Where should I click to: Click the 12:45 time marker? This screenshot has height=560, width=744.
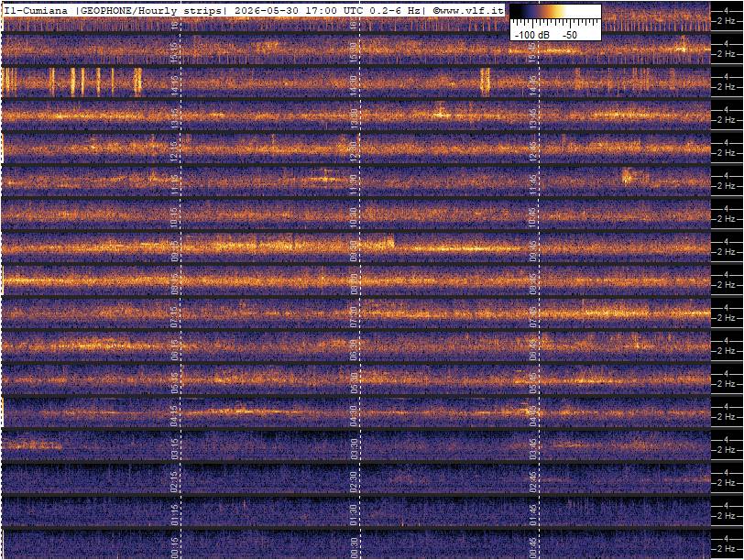(533, 151)
